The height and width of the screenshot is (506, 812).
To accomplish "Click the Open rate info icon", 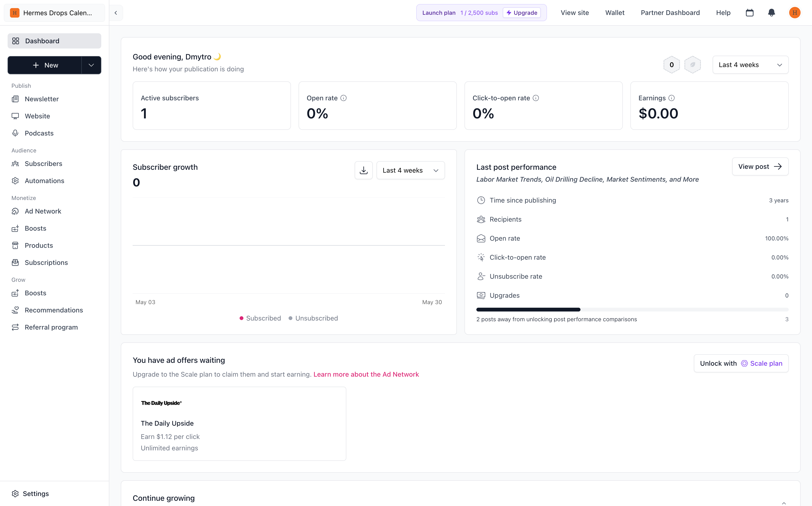I will [344, 98].
